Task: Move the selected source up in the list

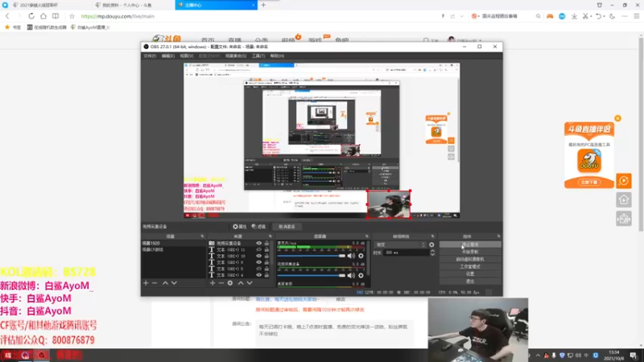Action: [x=241, y=283]
